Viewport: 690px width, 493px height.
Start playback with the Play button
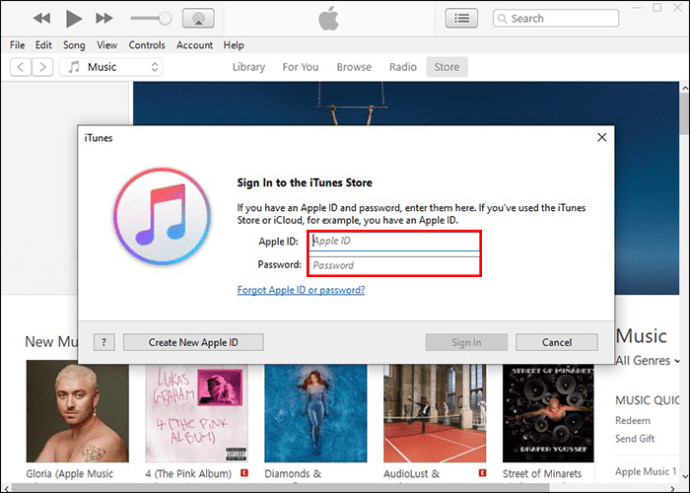pyautogui.click(x=73, y=18)
